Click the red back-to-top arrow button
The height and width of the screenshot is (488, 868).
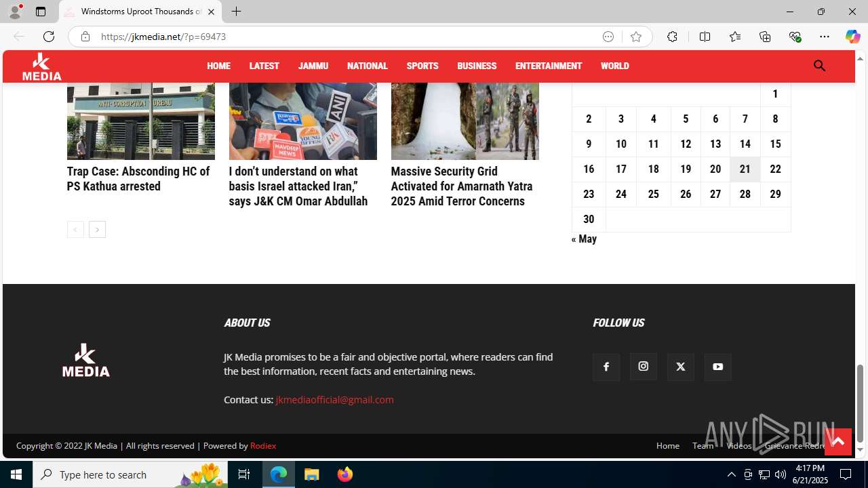pos(837,442)
